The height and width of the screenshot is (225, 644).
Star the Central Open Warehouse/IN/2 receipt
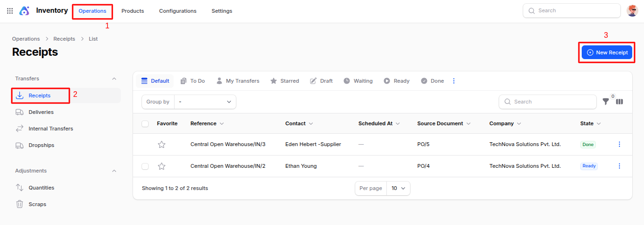(x=161, y=166)
